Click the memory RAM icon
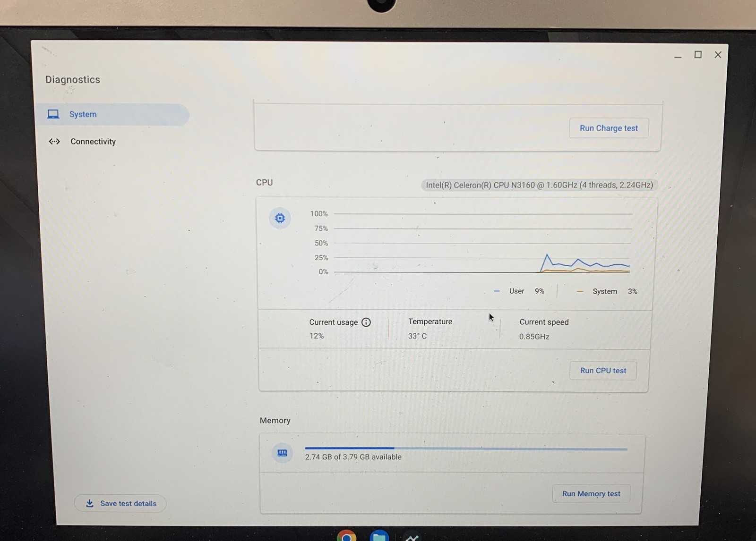This screenshot has width=756, height=541. tap(283, 453)
